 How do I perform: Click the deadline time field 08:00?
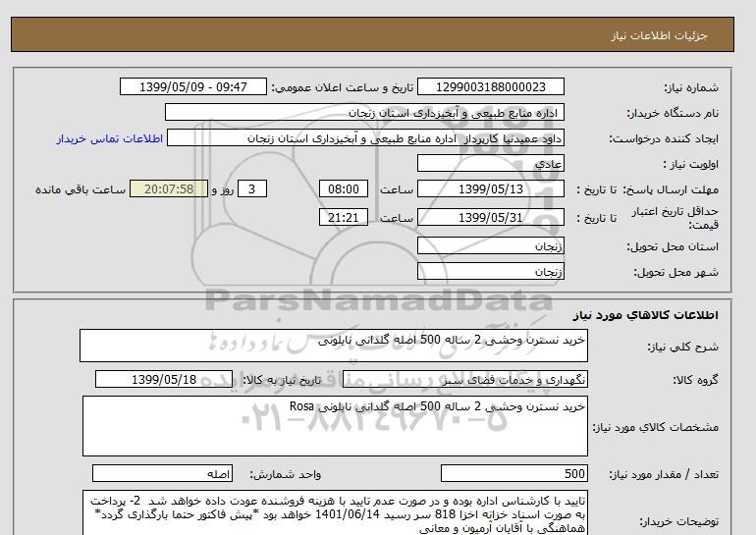click(x=344, y=188)
